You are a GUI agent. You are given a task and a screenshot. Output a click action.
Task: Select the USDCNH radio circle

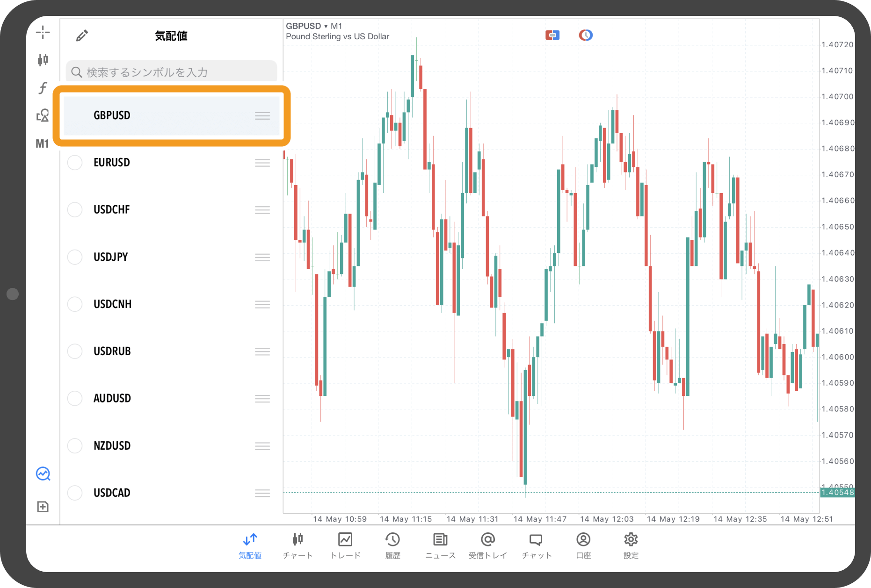(x=75, y=304)
